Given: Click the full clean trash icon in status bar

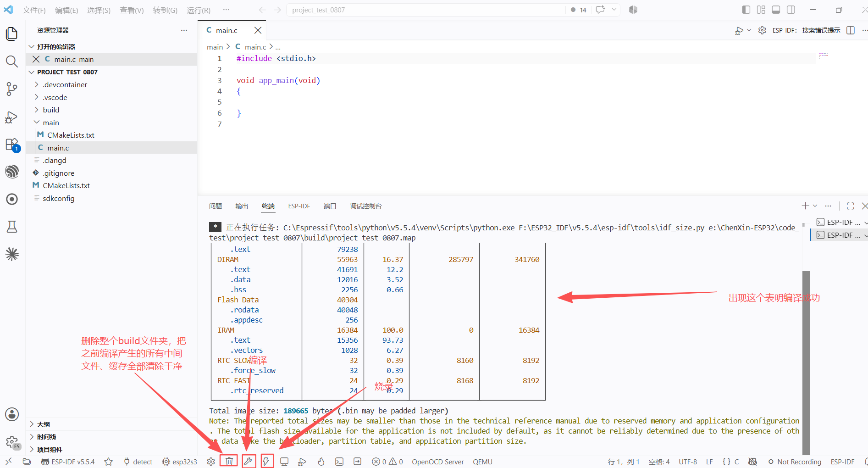Looking at the screenshot, I should (229, 461).
